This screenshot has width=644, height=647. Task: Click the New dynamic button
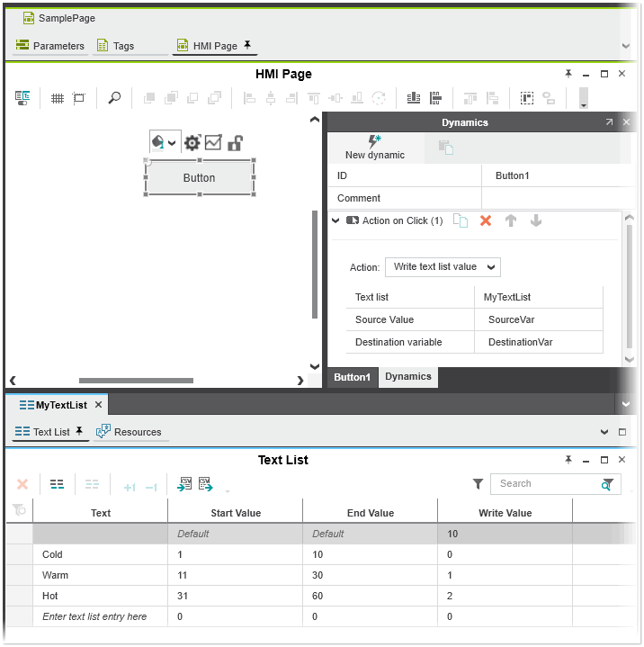click(374, 147)
